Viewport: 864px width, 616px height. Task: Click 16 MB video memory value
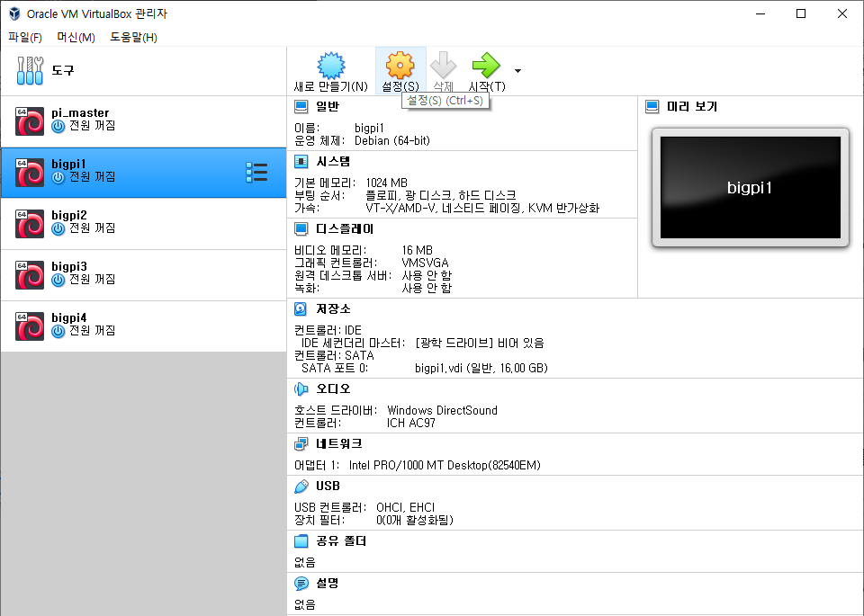pos(417,250)
